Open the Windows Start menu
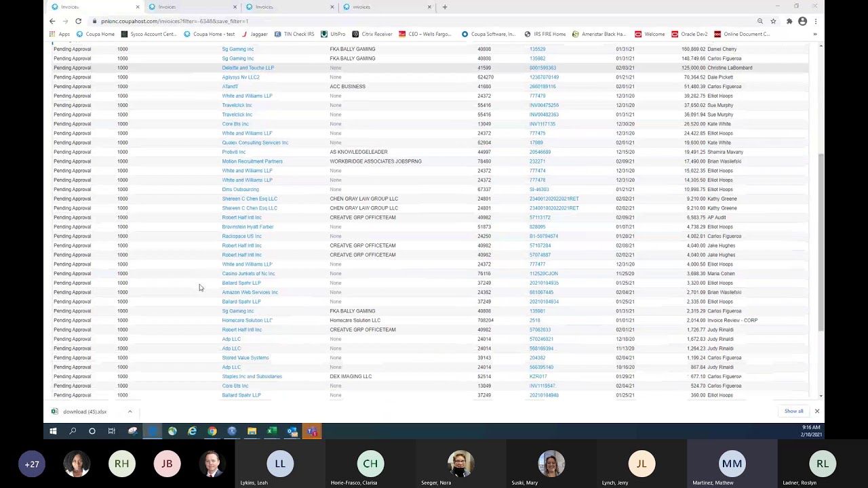 53,431
